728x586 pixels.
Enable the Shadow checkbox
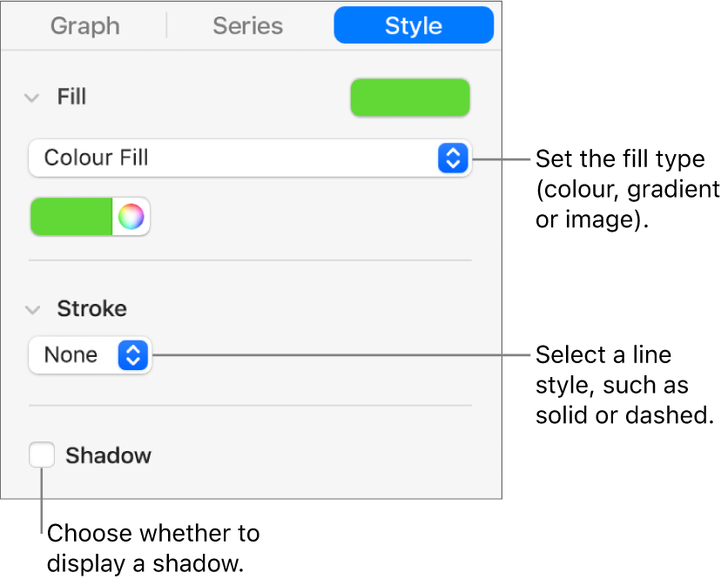[41, 455]
